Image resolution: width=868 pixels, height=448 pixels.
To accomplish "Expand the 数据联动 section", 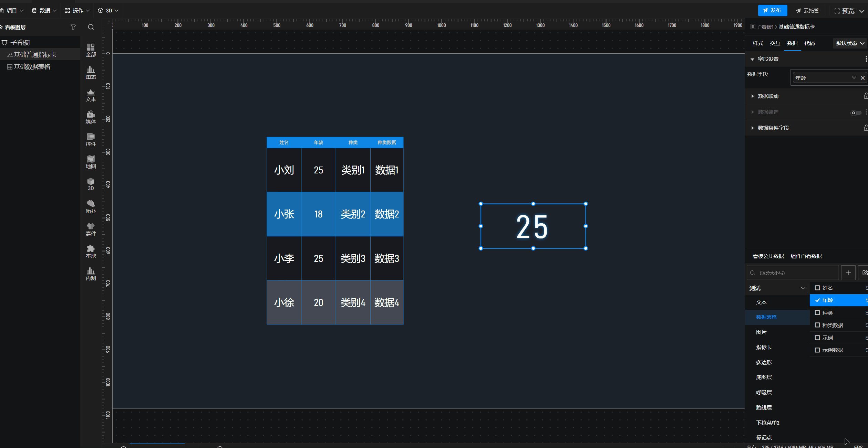I will pyautogui.click(x=768, y=96).
